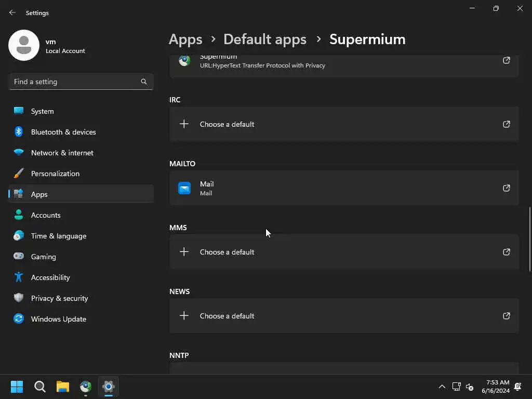Open Supermium browser from the taskbar
532x399 pixels.
pyautogui.click(x=86, y=387)
